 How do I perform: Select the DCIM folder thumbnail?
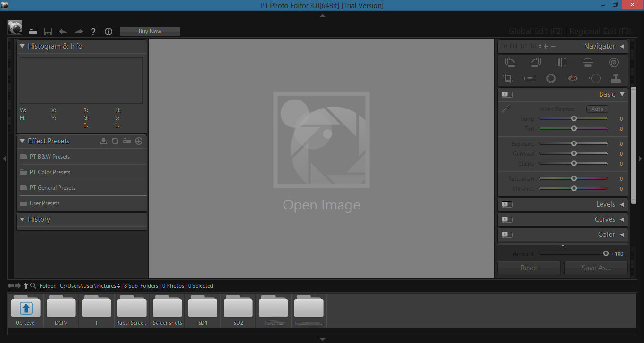(x=61, y=311)
